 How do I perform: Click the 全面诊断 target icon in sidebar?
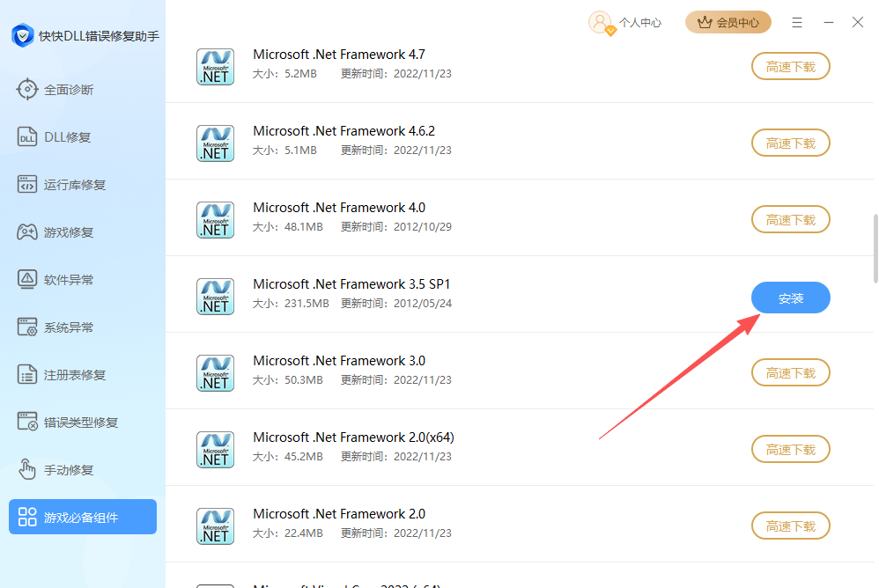(x=28, y=90)
